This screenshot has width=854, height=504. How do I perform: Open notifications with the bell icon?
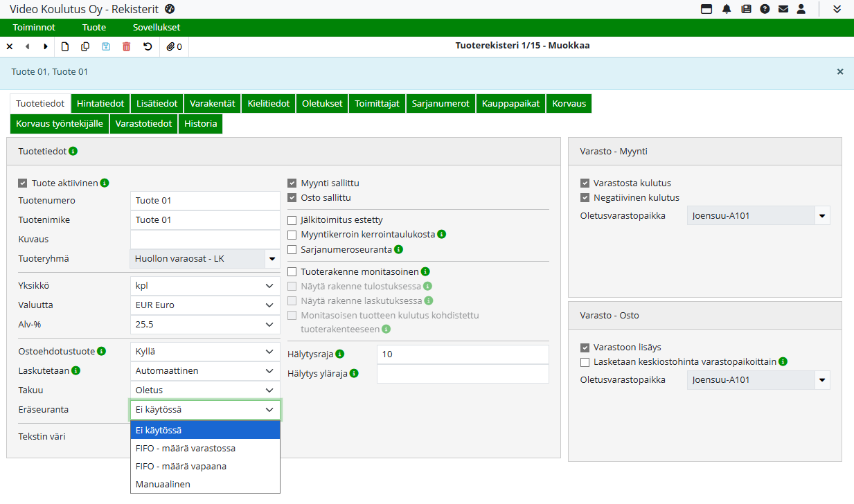727,9
